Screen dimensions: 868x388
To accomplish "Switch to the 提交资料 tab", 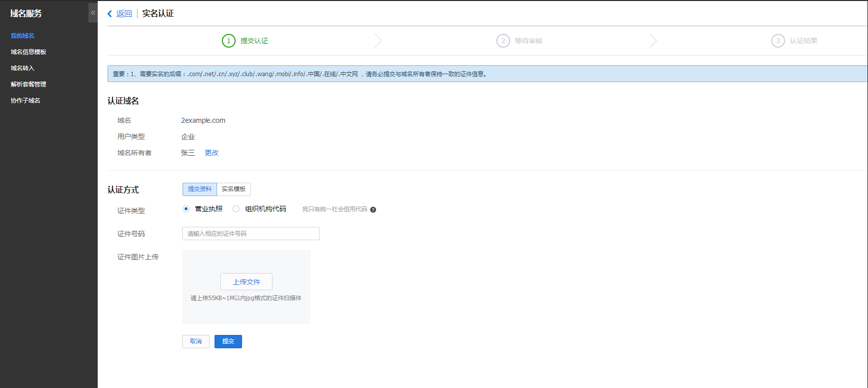I will pos(200,189).
